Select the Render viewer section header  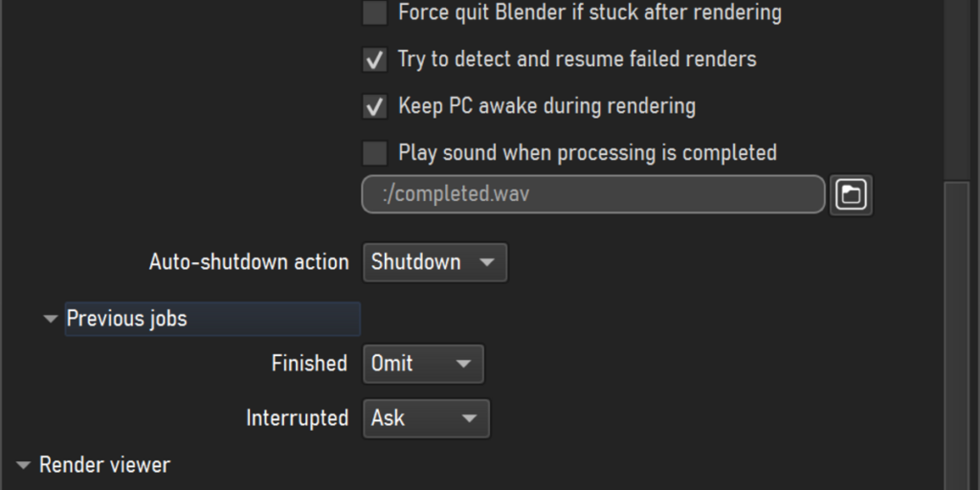pos(104,465)
